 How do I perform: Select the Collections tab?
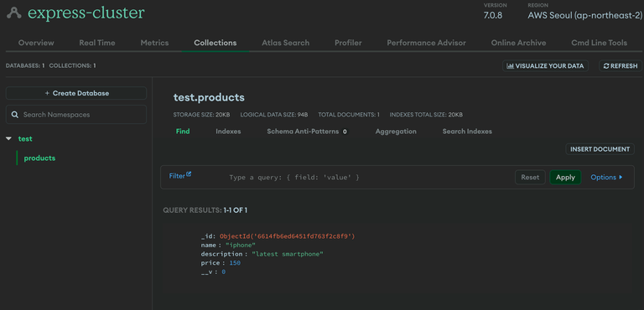click(x=216, y=43)
